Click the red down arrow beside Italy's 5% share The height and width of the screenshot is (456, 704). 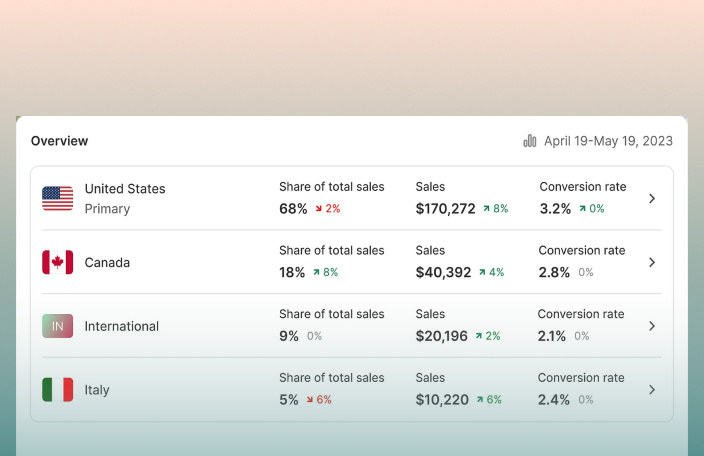point(310,400)
